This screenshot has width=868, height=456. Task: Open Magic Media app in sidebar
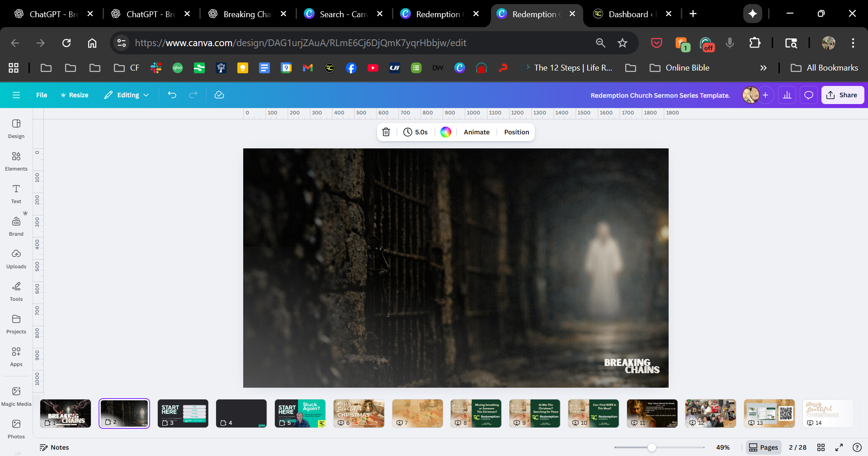click(16, 396)
